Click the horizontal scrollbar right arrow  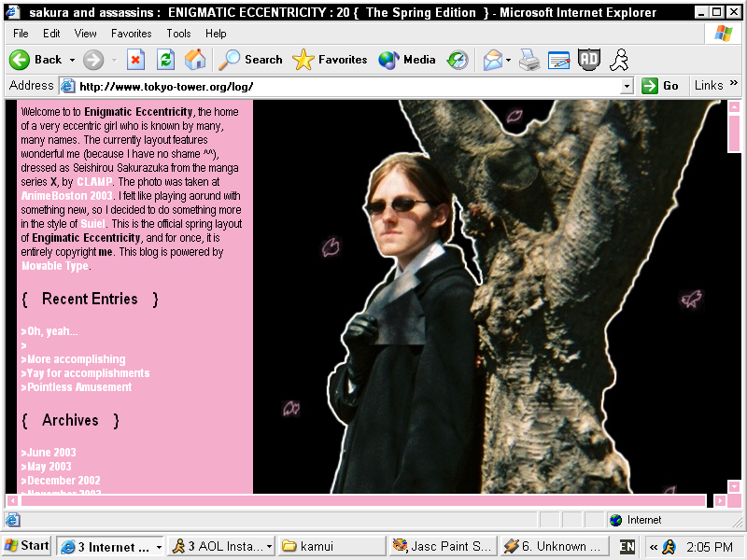(x=720, y=501)
